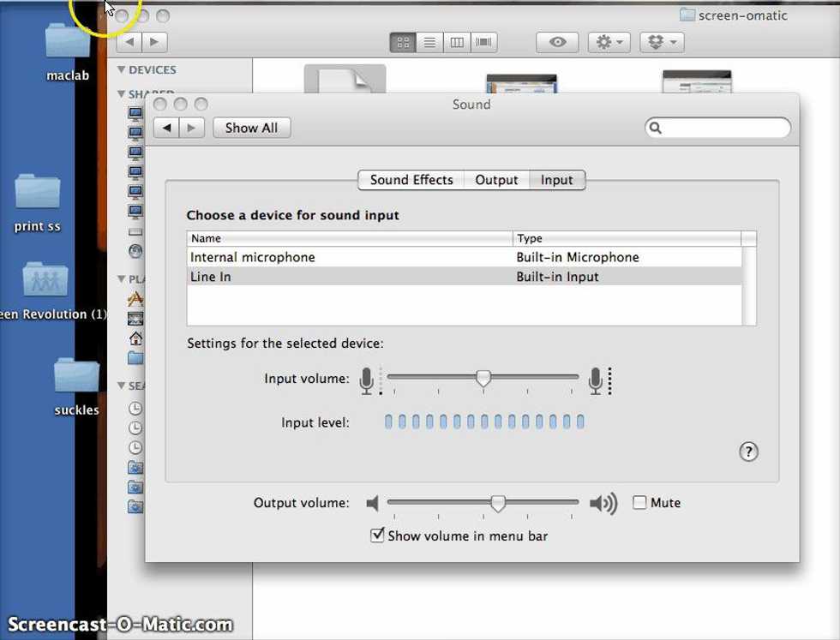The image size is (840, 640).
Task: Open the maclab folder on desktop
Action: [x=68, y=43]
